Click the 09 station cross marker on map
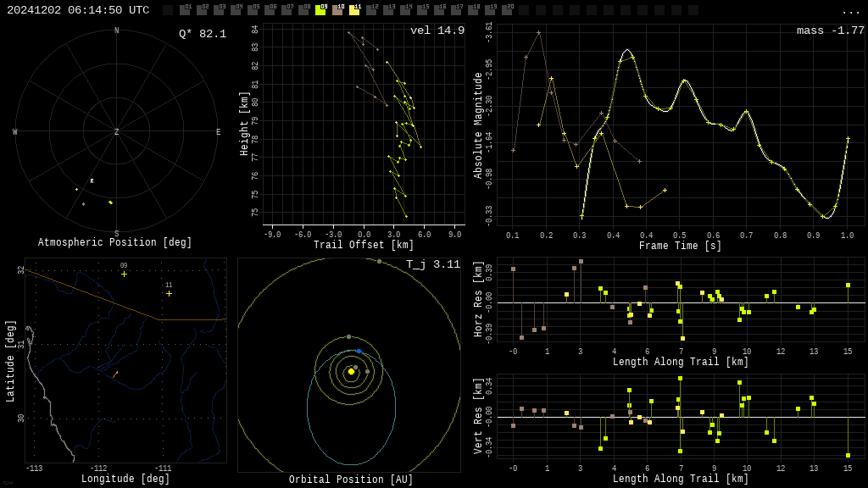 [124, 274]
